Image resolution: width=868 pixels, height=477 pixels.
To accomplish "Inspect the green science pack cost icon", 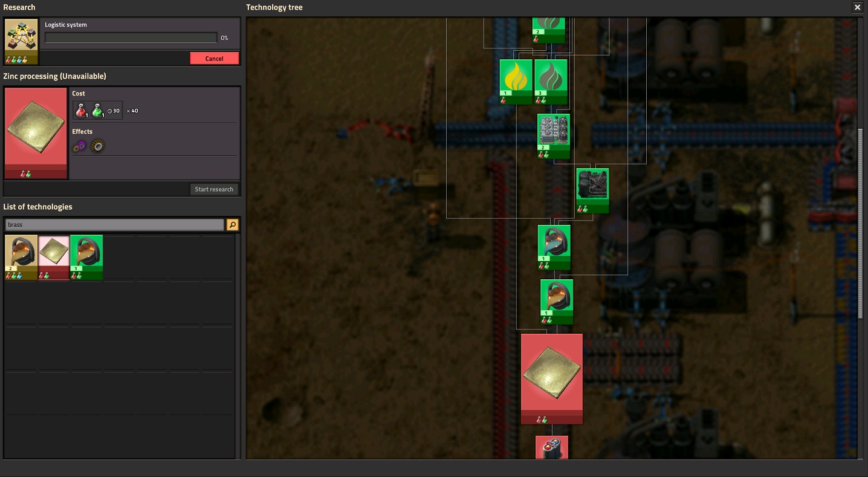I will (x=97, y=111).
